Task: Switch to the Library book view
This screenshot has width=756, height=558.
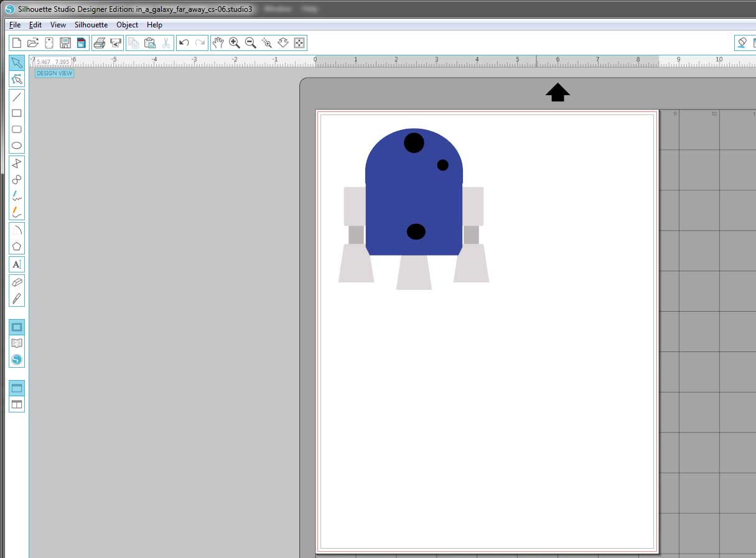Action: [17, 343]
